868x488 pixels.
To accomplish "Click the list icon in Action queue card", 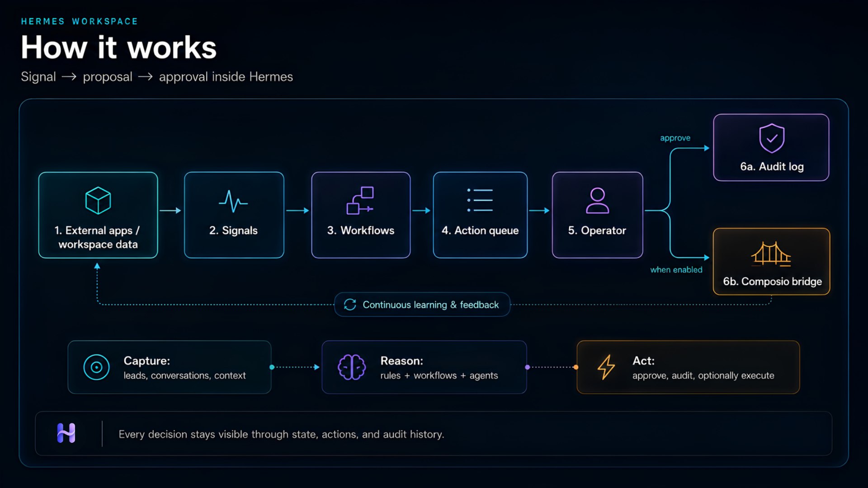I will 480,200.
